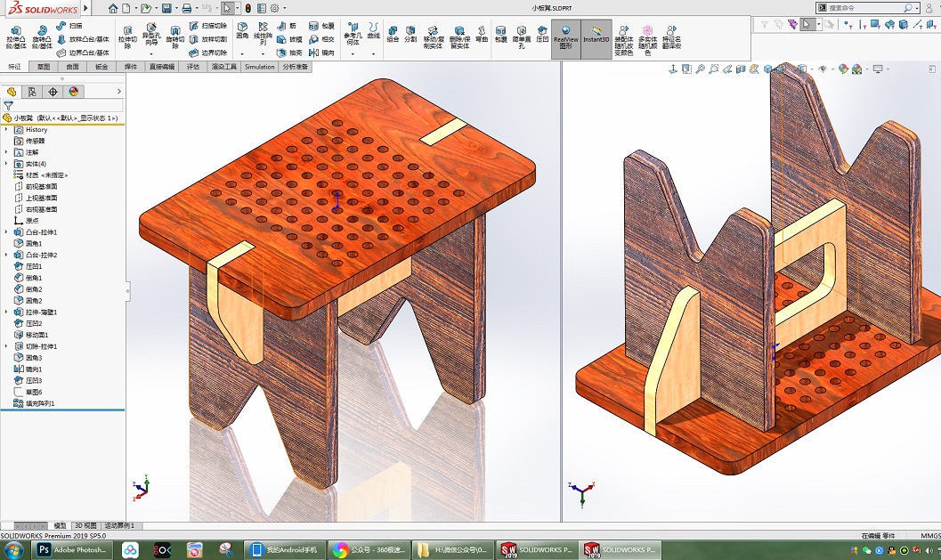Image resolution: width=941 pixels, height=560 pixels.
Task: Open Adobe Photoshop from the taskbar
Action: pyautogui.click(x=72, y=550)
